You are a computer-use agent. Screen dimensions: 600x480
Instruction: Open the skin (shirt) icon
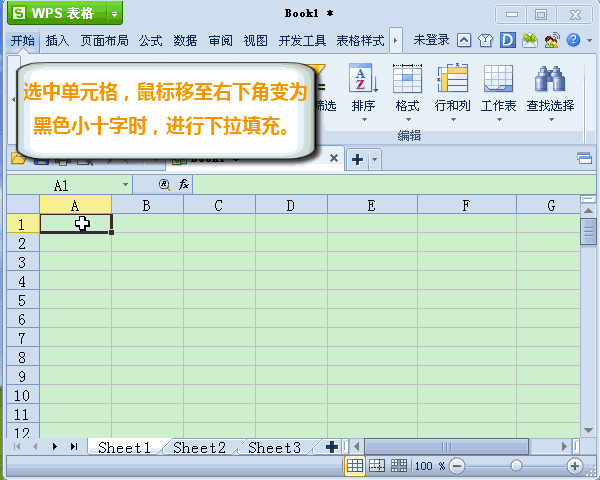[485, 40]
